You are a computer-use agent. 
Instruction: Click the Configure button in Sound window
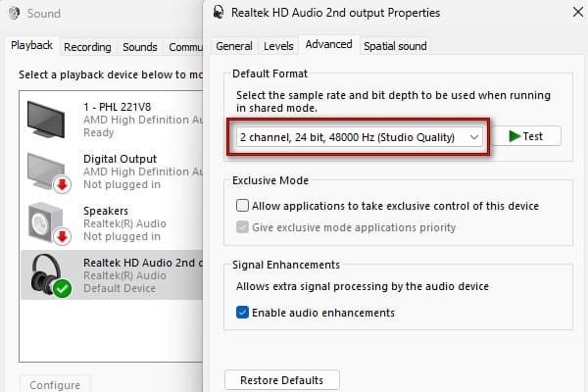55,385
